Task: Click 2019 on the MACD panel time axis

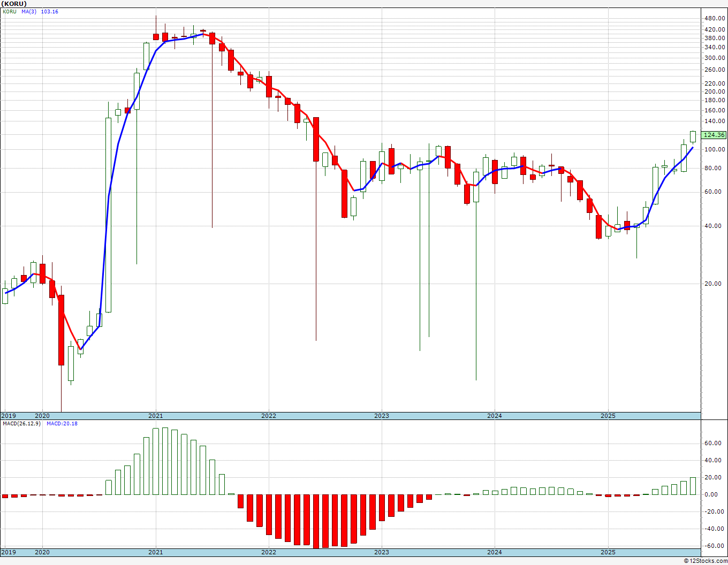Action: pos(8,552)
